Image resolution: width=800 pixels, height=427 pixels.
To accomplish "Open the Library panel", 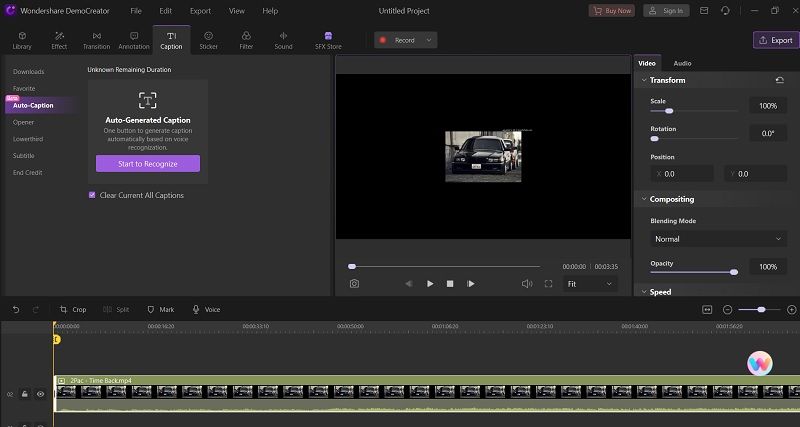I will (x=22, y=40).
